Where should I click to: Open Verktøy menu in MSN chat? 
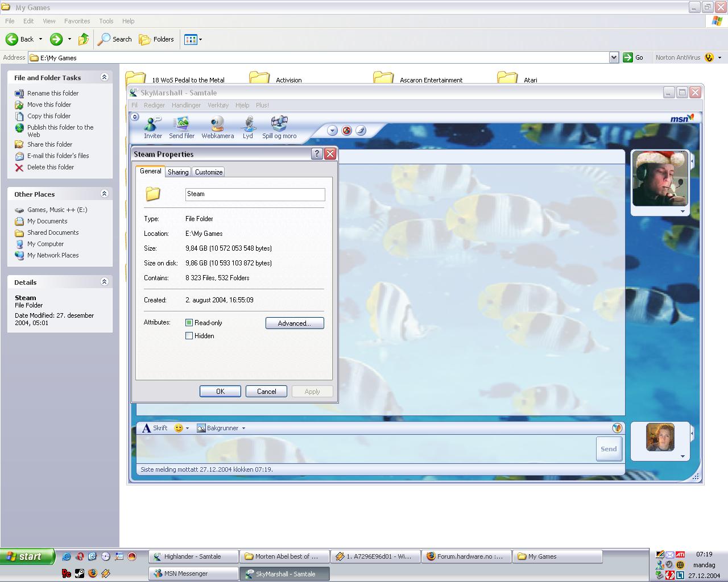tap(218, 105)
